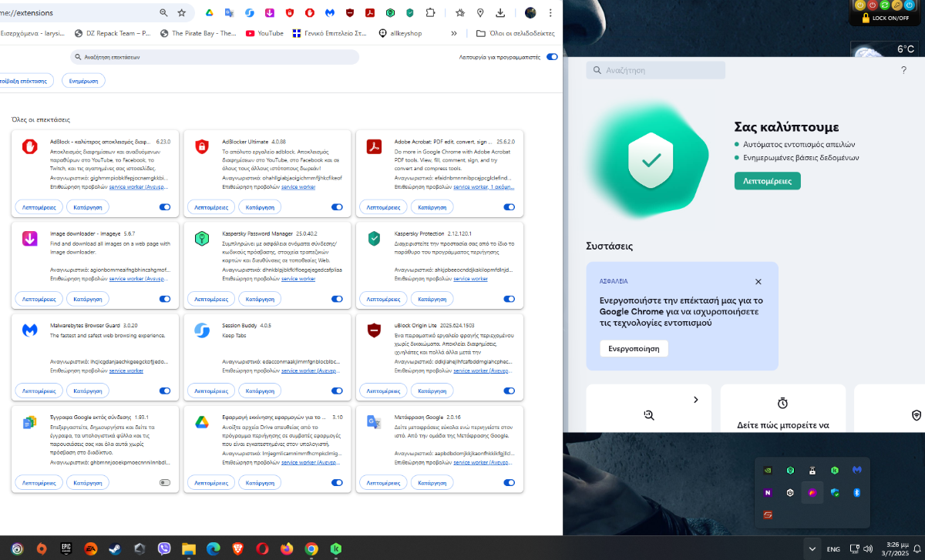Click the extensions search field
925x560 pixels.
tap(214, 57)
